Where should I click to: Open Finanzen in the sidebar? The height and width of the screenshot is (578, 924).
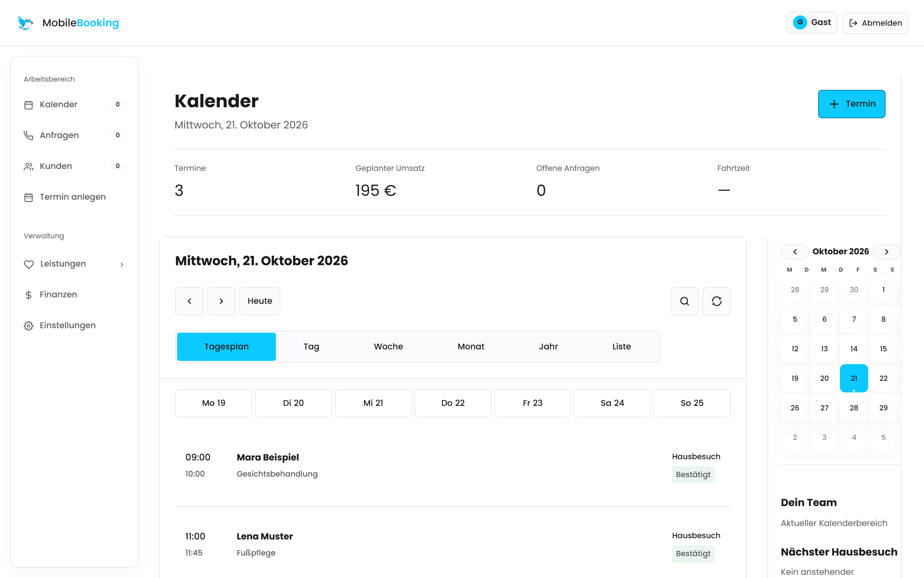tap(74, 294)
